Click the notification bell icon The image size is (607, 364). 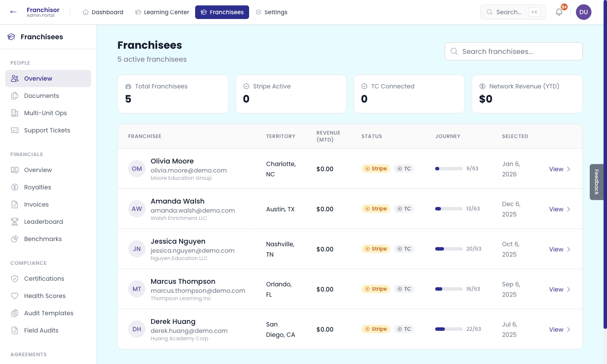(559, 12)
